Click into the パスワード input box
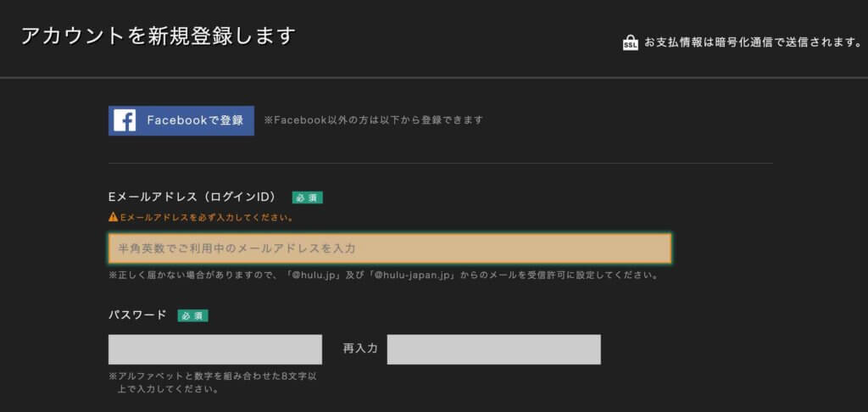868x412 pixels. click(214, 349)
